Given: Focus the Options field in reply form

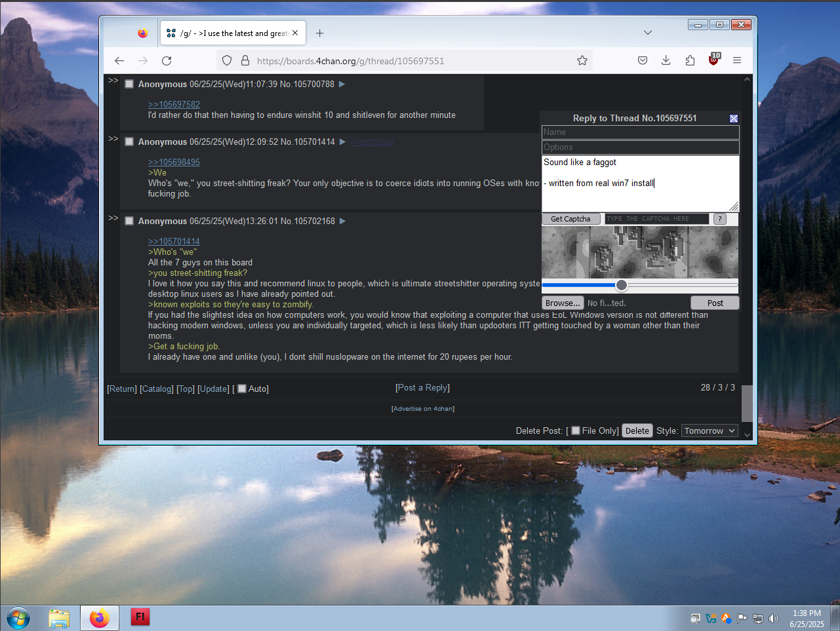Looking at the screenshot, I should (x=641, y=147).
